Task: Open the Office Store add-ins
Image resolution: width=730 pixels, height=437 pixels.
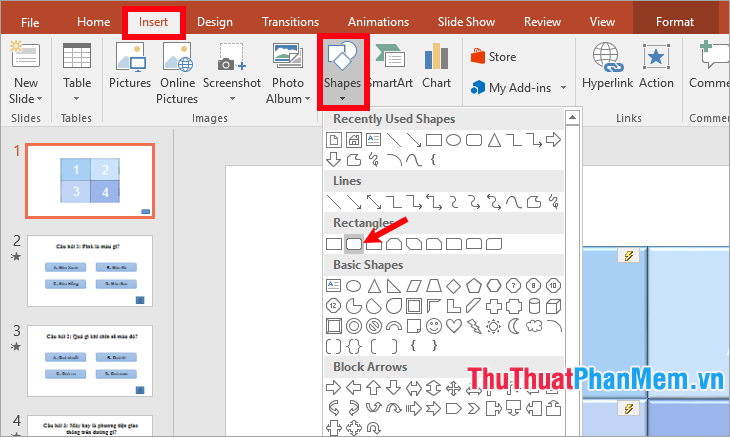Action: click(493, 57)
